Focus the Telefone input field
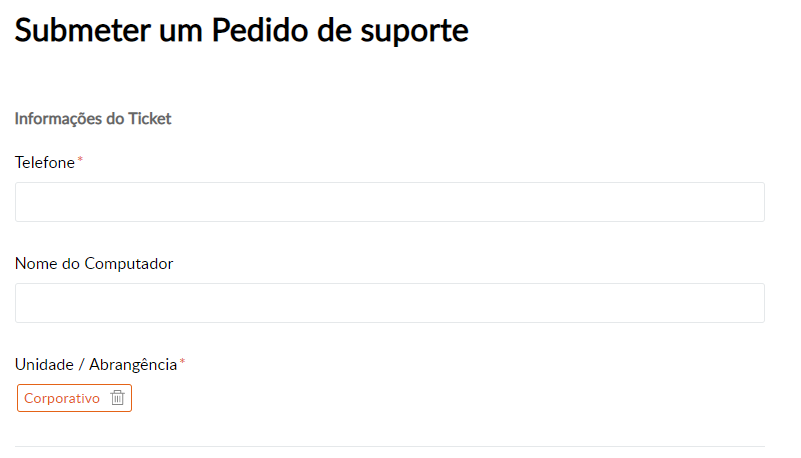 click(x=389, y=202)
